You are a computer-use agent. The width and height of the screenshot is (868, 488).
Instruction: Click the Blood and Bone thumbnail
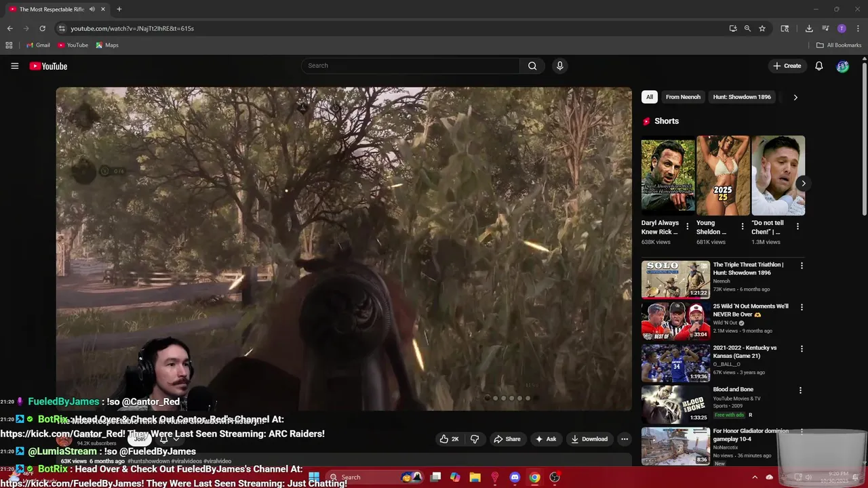[x=675, y=404]
